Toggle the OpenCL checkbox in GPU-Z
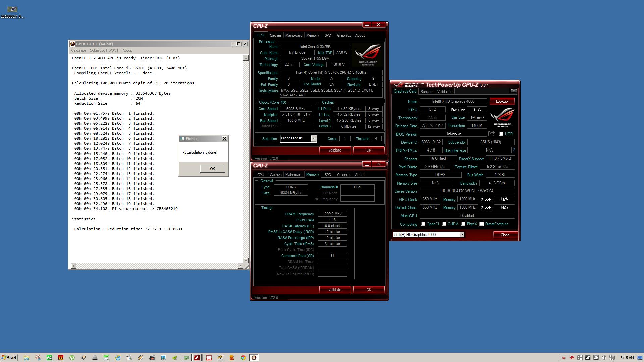The image size is (644, 362). pos(423,224)
